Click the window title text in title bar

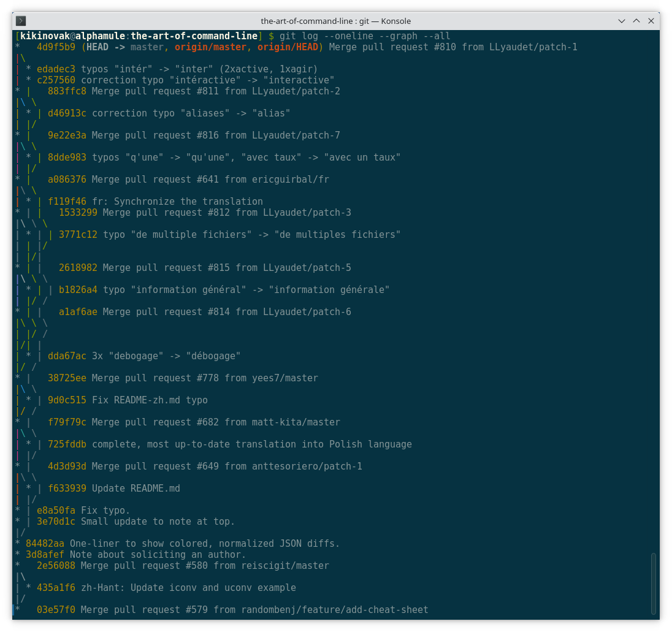335,21
